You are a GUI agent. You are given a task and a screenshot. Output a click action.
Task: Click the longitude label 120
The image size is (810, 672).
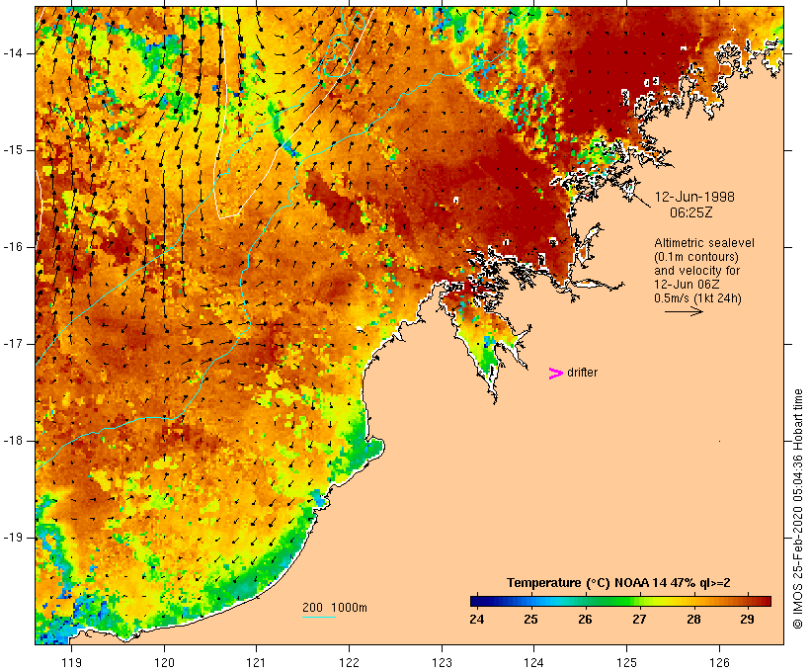[164, 662]
